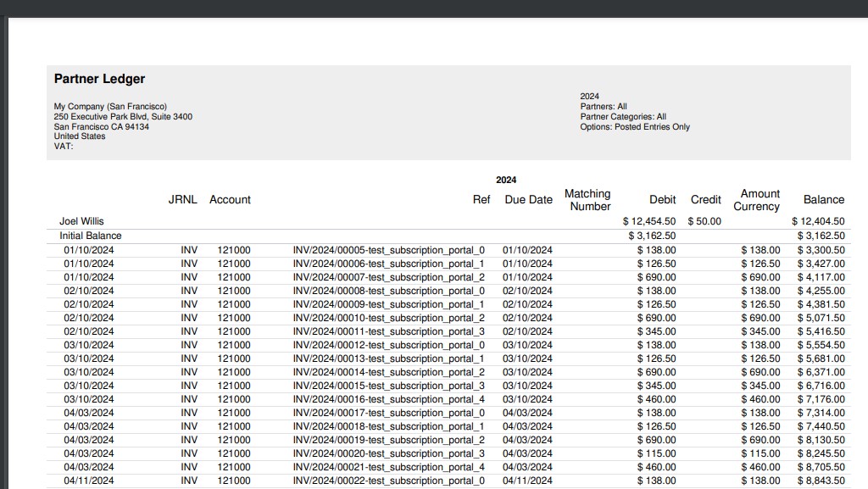Select the company name My Company (San Francisco)
868x489 pixels.
(110, 106)
